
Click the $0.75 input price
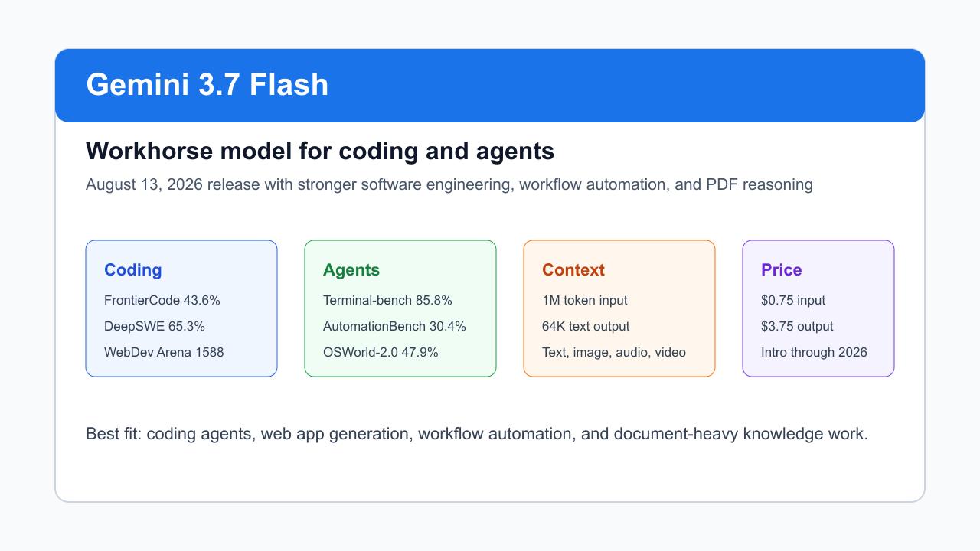793,300
